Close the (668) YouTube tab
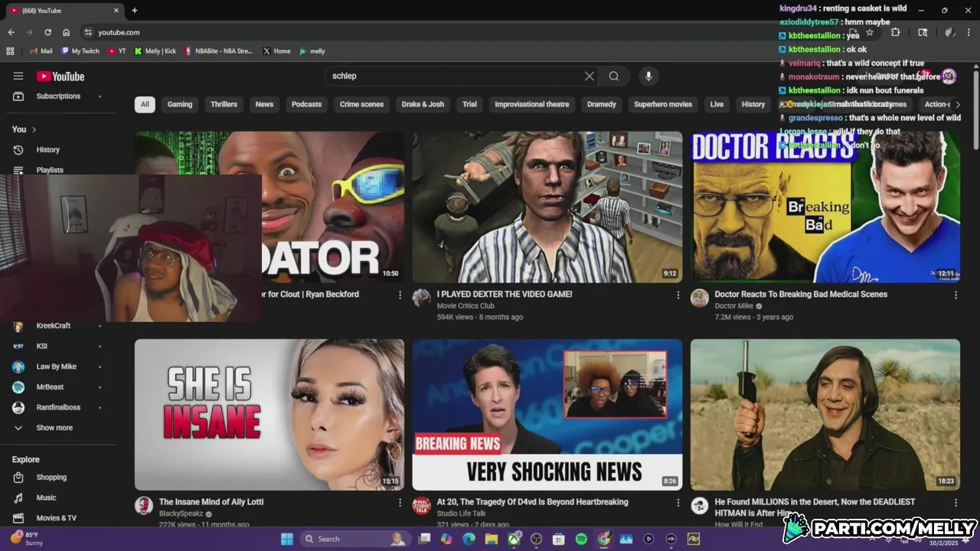This screenshot has height=551, width=980. coord(116,11)
